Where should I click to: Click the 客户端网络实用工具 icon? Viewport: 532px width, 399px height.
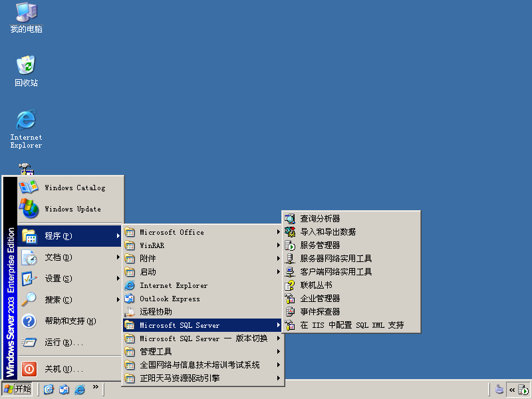pyautogui.click(x=290, y=272)
